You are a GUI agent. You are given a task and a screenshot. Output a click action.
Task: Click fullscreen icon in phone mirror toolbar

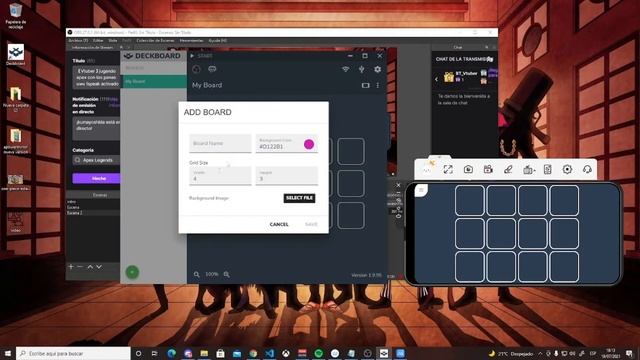[x=448, y=169]
